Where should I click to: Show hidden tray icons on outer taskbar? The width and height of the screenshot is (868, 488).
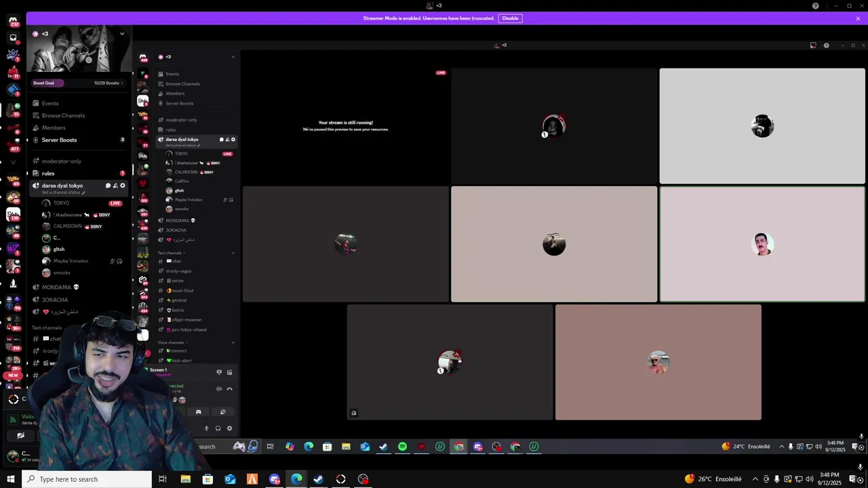pyautogui.click(x=755, y=479)
